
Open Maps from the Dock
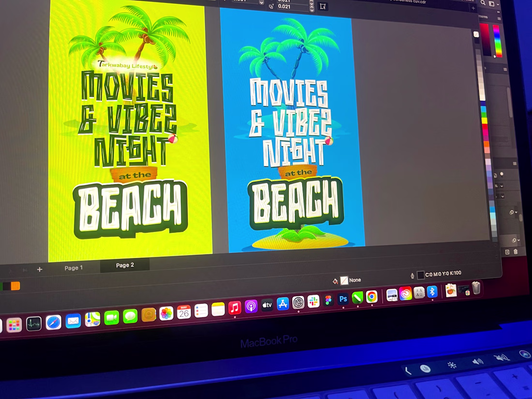pyautogui.click(x=92, y=320)
